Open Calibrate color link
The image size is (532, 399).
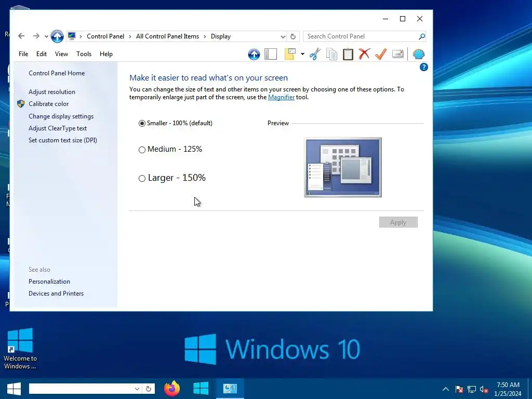(x=48, y=104)
